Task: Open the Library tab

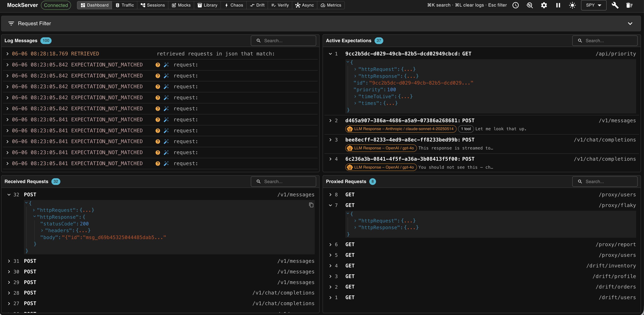Action: click(x=207, y=5)
